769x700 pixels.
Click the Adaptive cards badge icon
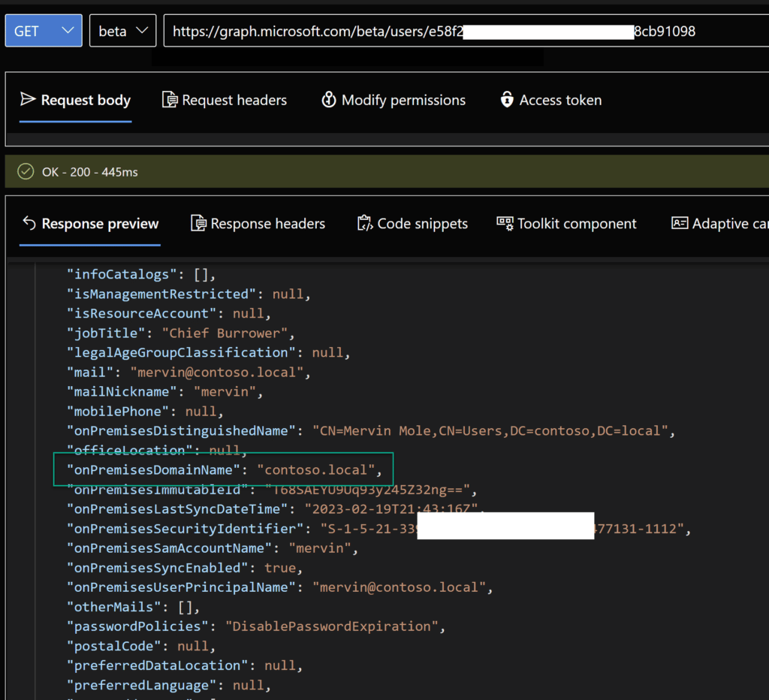click(680, 223)
